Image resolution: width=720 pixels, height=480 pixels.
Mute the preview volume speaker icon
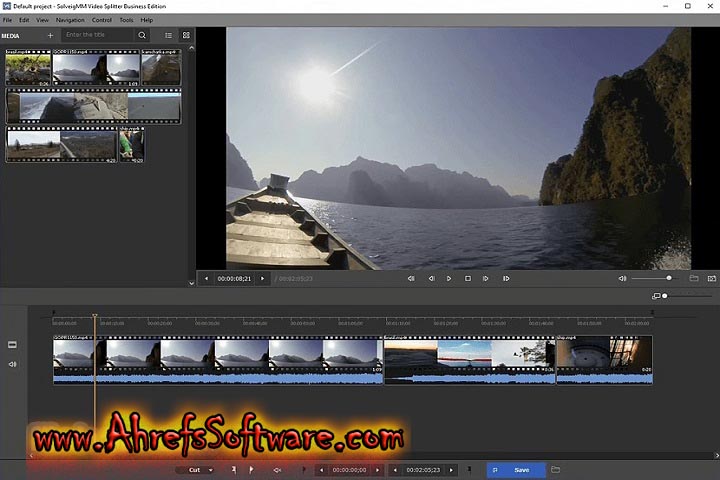[x=622, y=278]
